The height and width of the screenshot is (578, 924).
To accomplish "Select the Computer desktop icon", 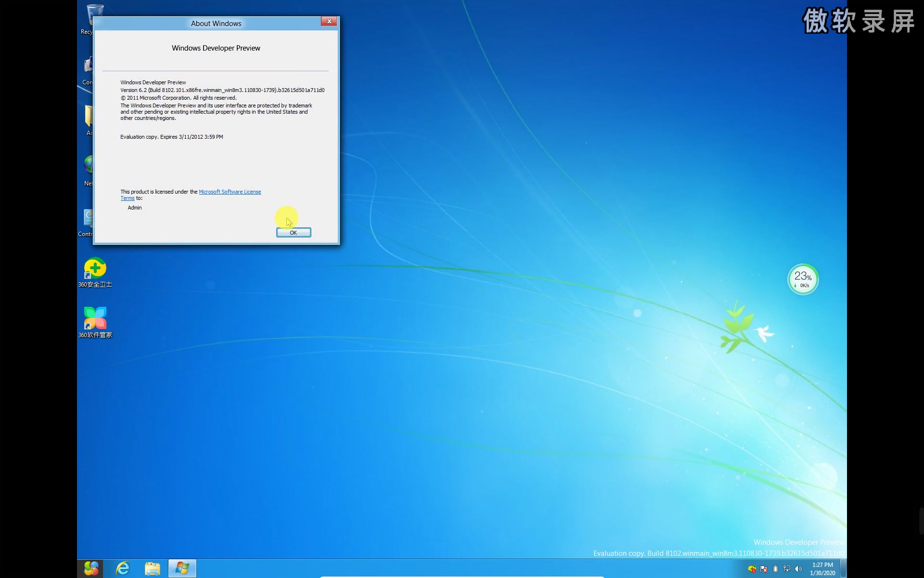I will [x=87, y=71].
